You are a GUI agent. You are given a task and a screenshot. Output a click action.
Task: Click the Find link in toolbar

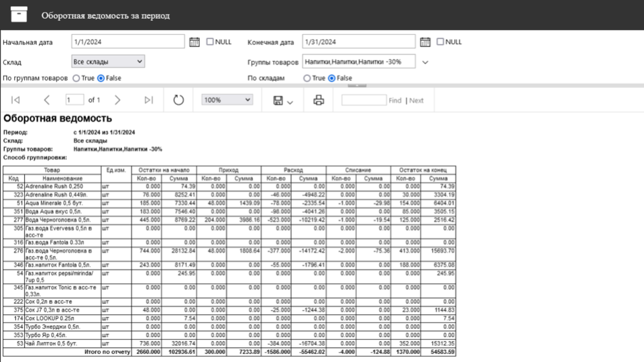[x=395, y=101]
